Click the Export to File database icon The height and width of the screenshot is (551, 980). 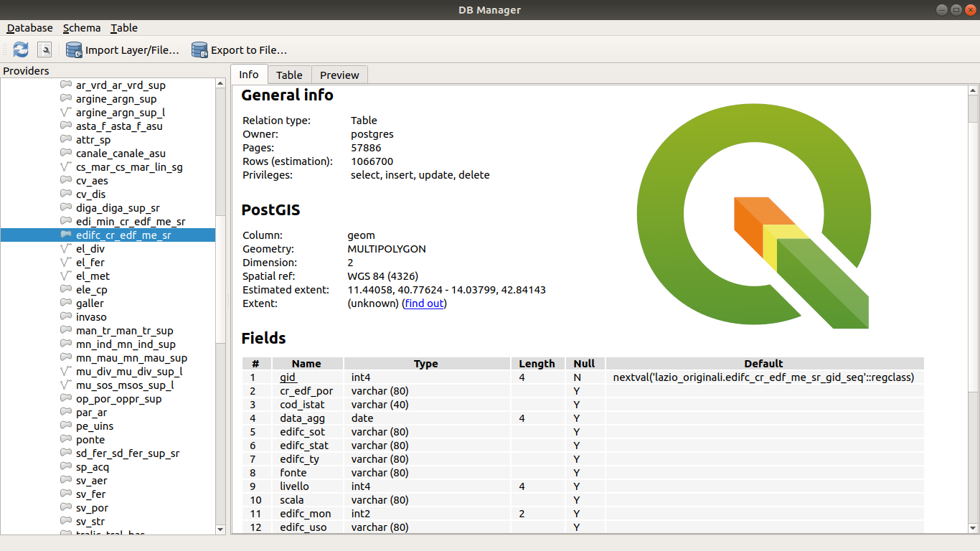[199, 50]
